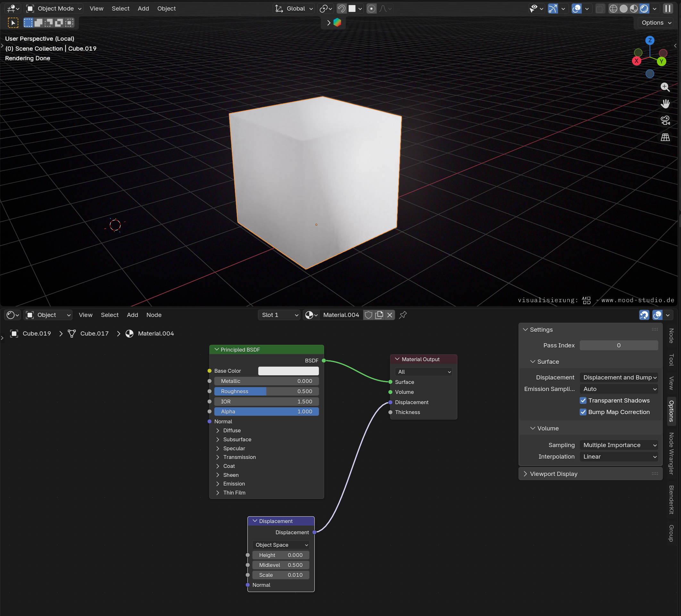Pause viewport rendering with pause icon
This screenshot has height=616, width=681.
[x=668, y=8]
